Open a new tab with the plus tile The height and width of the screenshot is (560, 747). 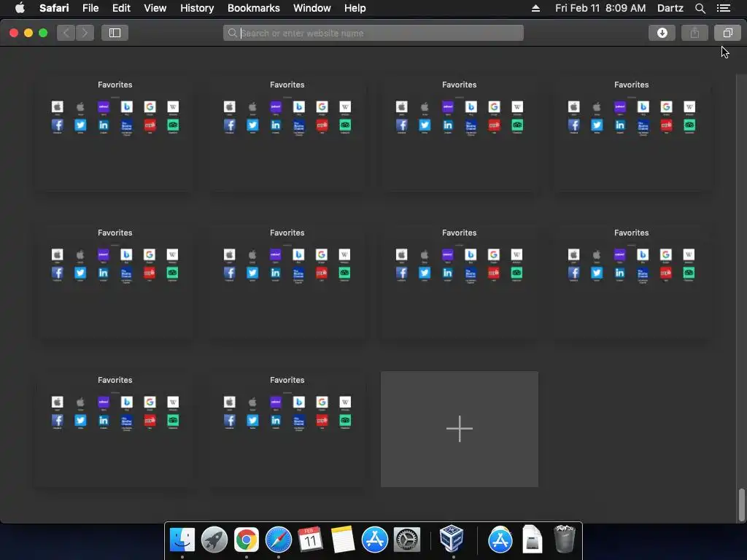[x=460, y=429]
